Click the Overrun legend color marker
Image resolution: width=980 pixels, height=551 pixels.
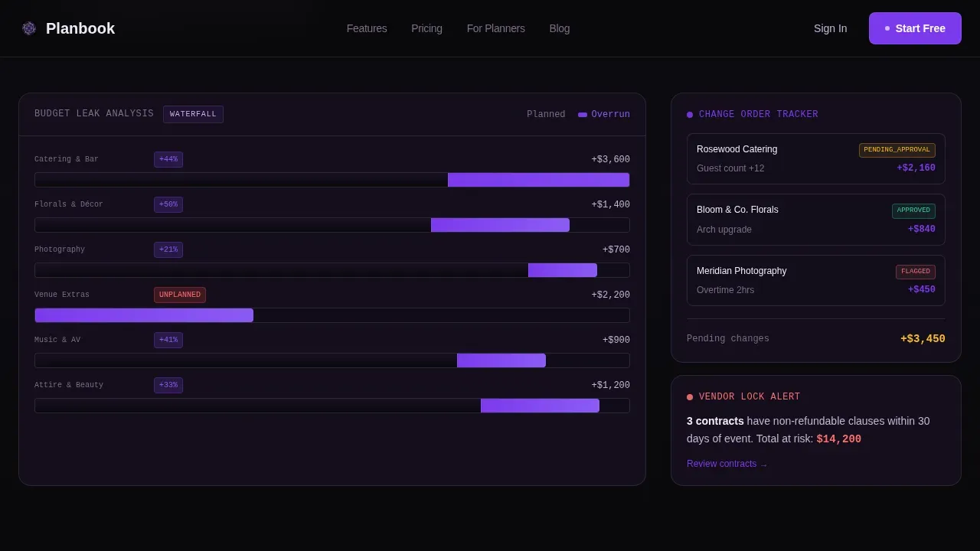(583, 115)
